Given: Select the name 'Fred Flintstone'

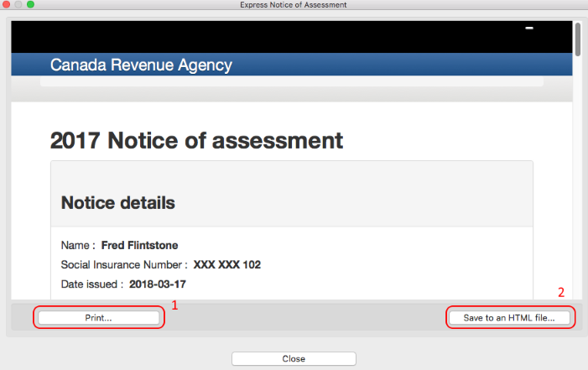Looking at the screenshot, I should point(139,246).
